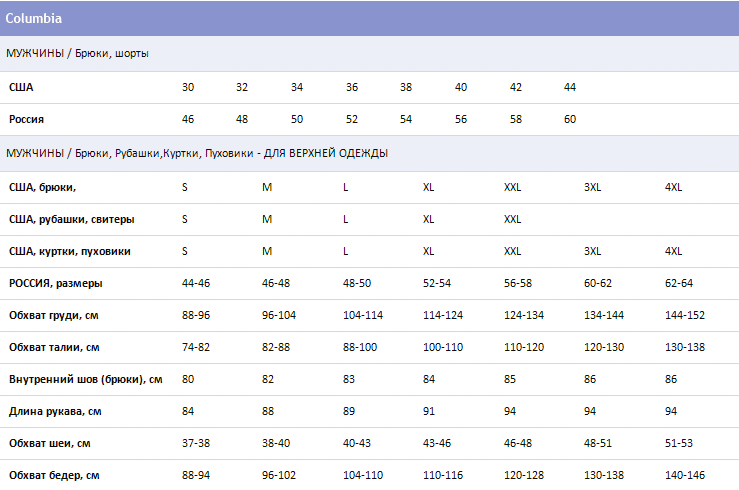Click Russian size 46 cell

[x=188, y=119]
